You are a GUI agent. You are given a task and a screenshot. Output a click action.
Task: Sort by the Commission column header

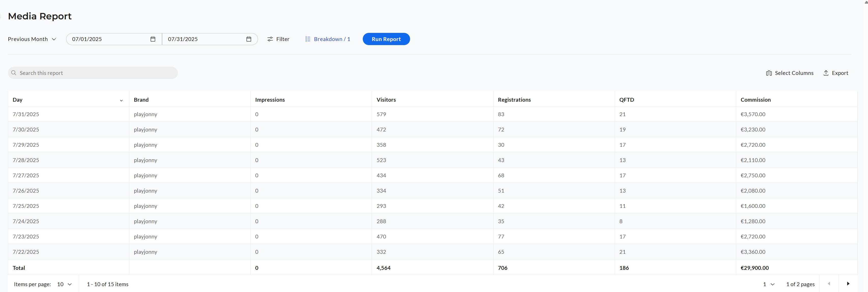756,100
